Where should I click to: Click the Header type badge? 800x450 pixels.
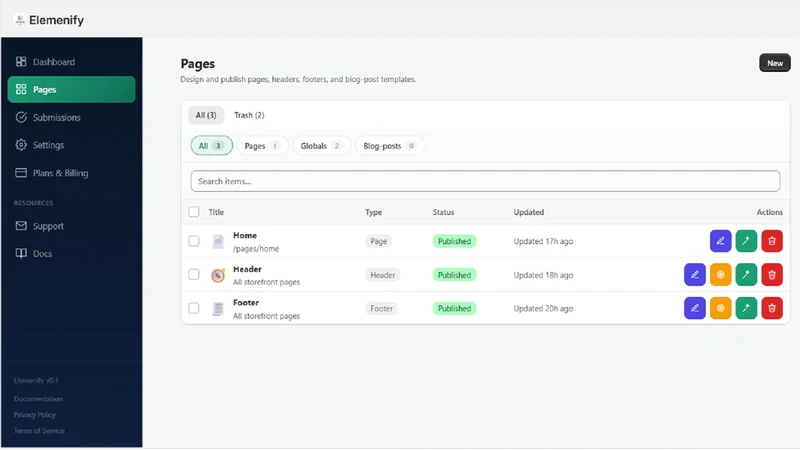[383, 275]
